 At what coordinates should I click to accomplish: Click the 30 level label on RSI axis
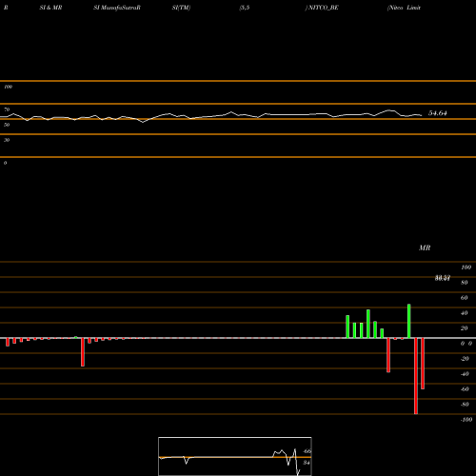click(7, 140)
